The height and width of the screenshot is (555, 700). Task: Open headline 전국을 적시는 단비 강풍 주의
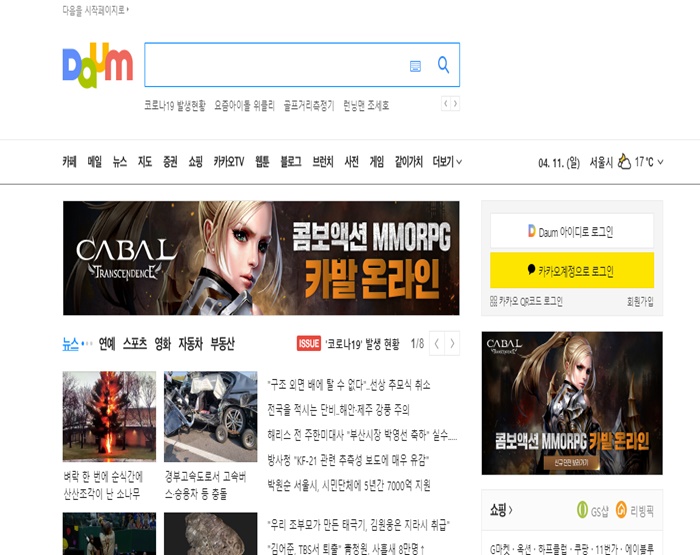tap(338, 409)
